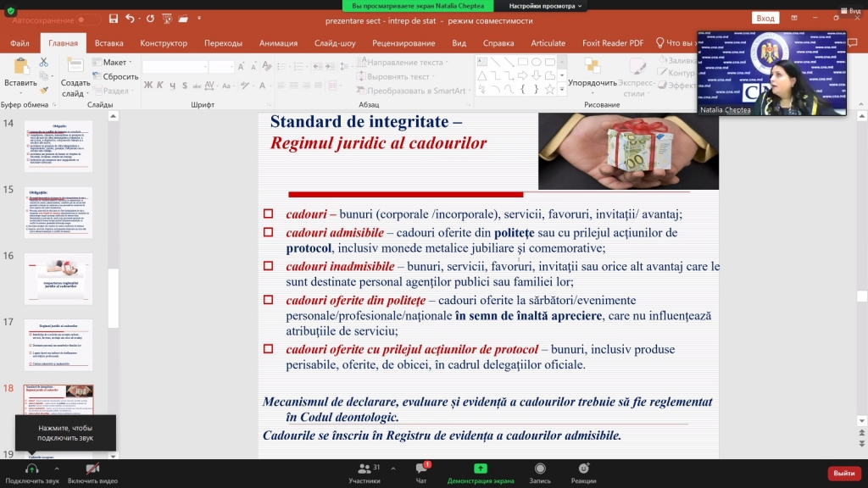Open the Chat icon with unread badge
This screenshot has height=488, width=868.
pyautogui.click(x=421, y=469)
